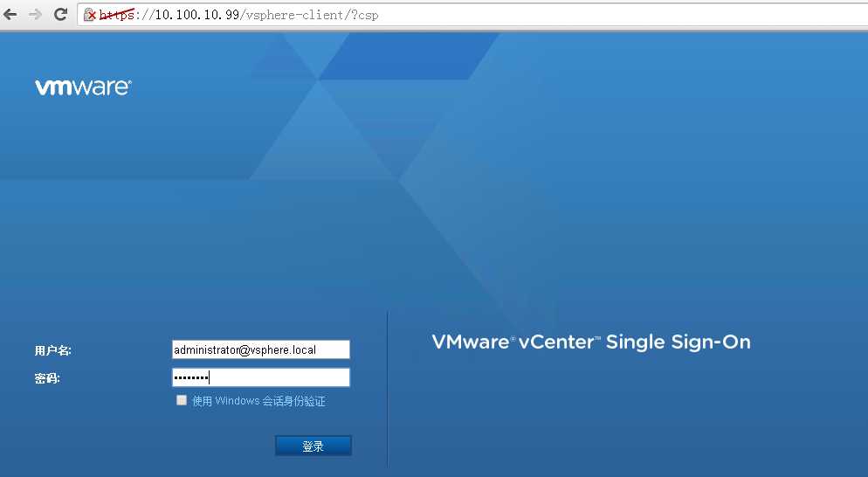Click into the password field

coord(261,377)
